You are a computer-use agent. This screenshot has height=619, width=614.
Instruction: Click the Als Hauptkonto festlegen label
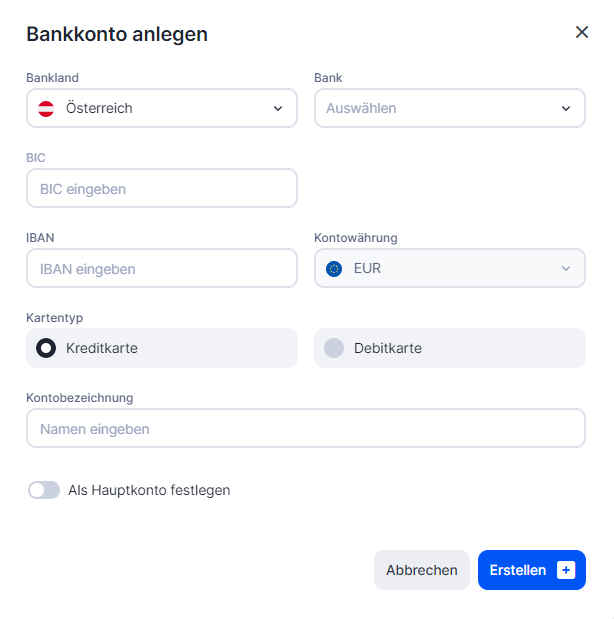pos(149,490)
